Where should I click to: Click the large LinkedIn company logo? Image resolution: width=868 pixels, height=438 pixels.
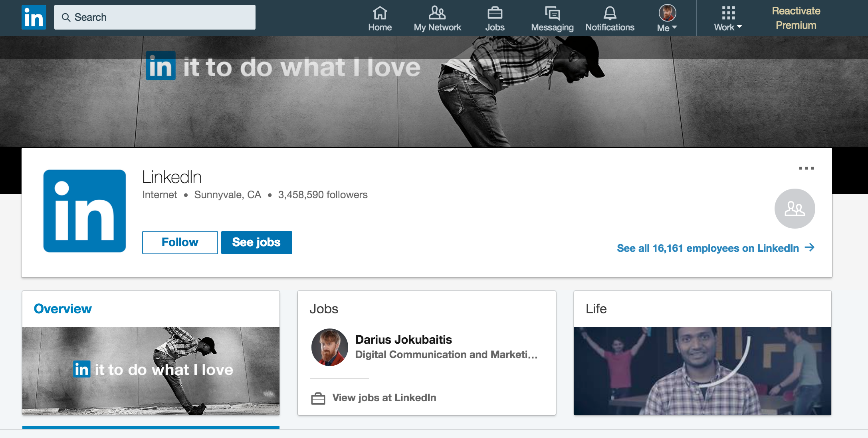tap(85, 211)
